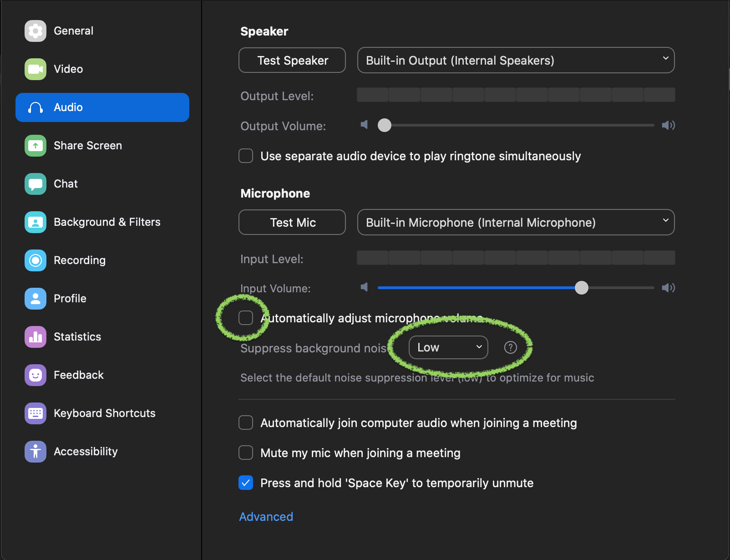This screenshot has width=730, height=560.
Task: Click noise suppression help question mark
Action: coord(511,347)
